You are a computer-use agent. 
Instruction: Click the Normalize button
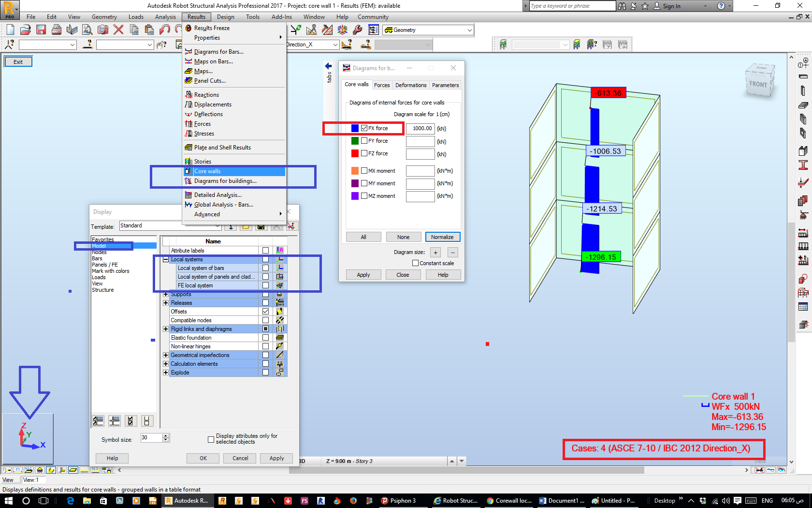[443, 237]
